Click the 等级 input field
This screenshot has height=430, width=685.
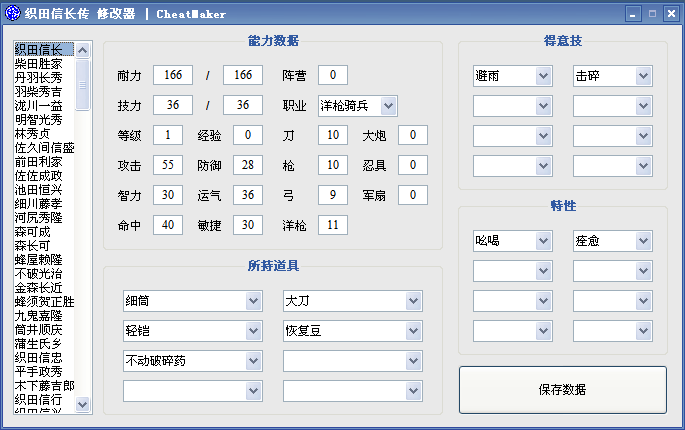click(168, 135)
